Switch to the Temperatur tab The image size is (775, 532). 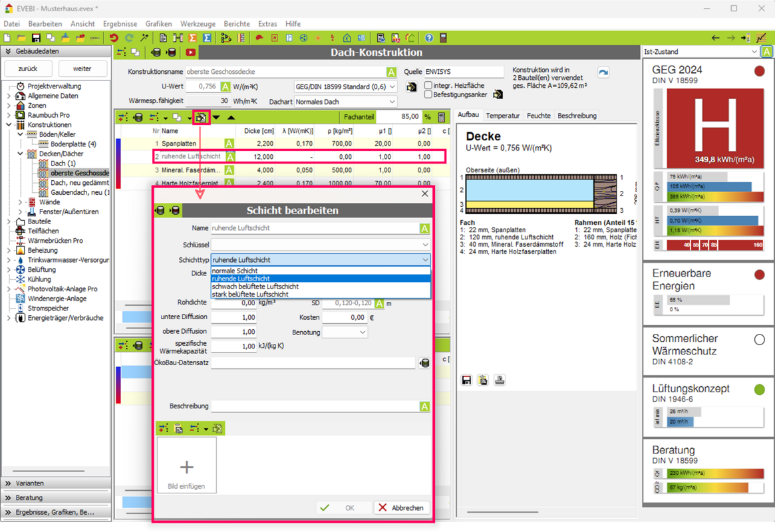pyautogui.click(x=502, y=116)
